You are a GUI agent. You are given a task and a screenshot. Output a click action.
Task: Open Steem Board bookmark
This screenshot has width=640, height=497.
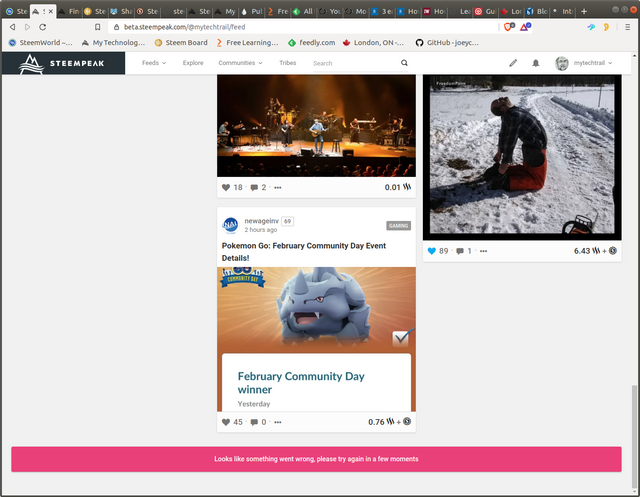[181, 42]
